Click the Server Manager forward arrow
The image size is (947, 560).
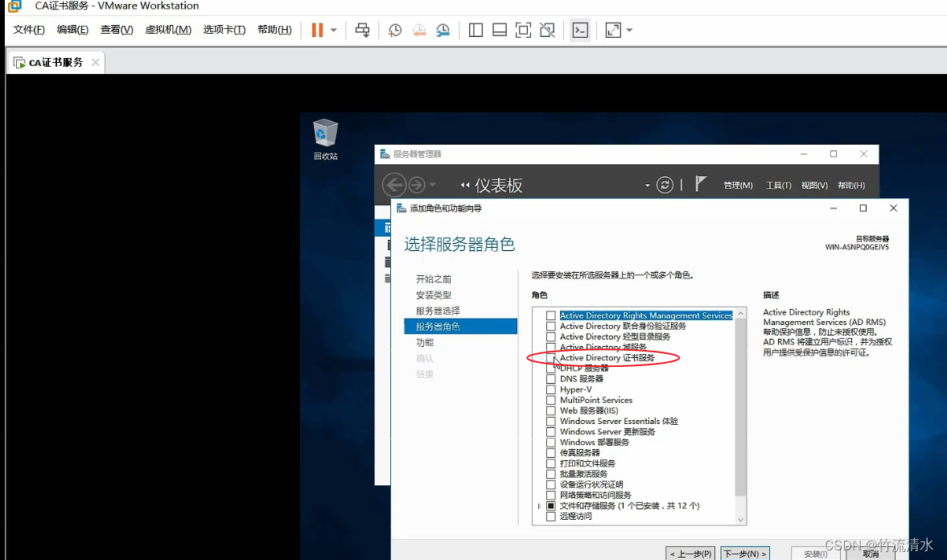[417, 185]
